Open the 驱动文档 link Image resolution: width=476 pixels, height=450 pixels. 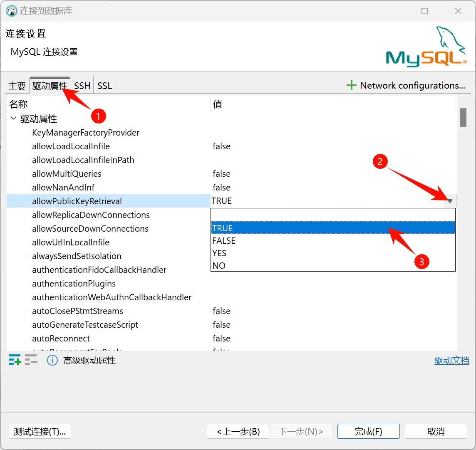(x=452, y=360)
